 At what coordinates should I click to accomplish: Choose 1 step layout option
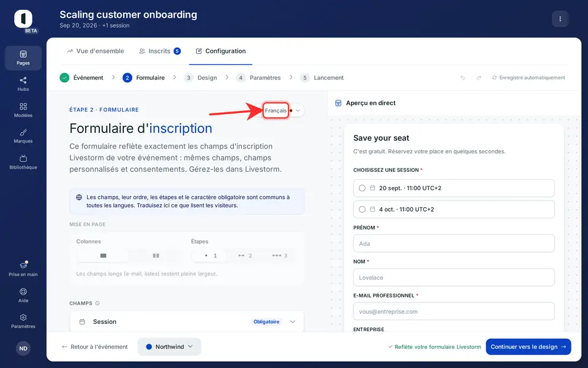[x=209, y=256]
